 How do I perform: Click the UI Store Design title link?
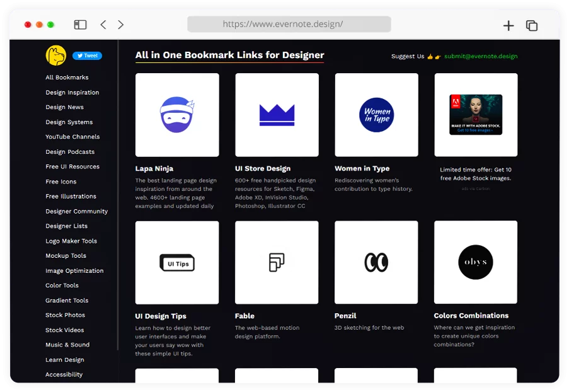click(x=263, y=168)
